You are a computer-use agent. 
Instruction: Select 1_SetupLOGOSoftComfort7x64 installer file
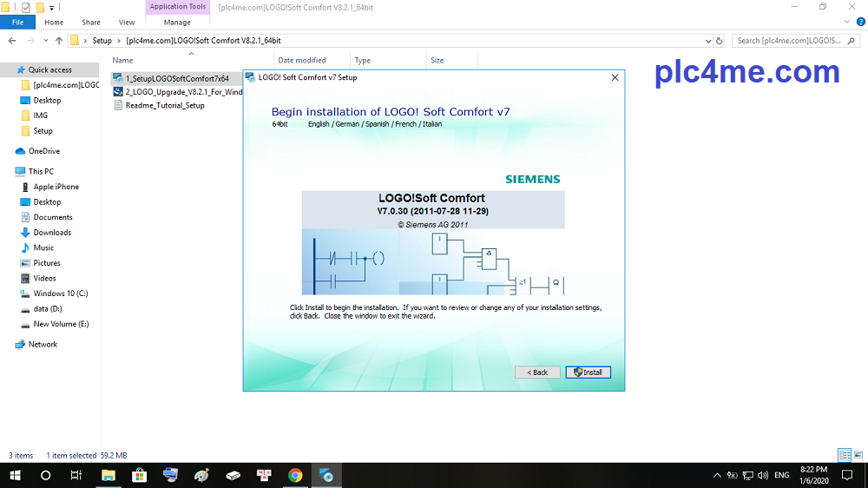click(177, 78)
